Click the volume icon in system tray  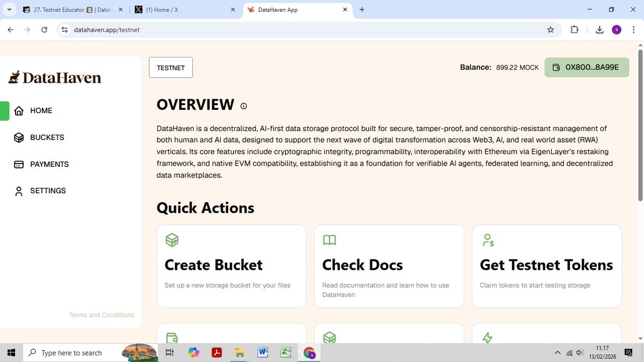580,353
